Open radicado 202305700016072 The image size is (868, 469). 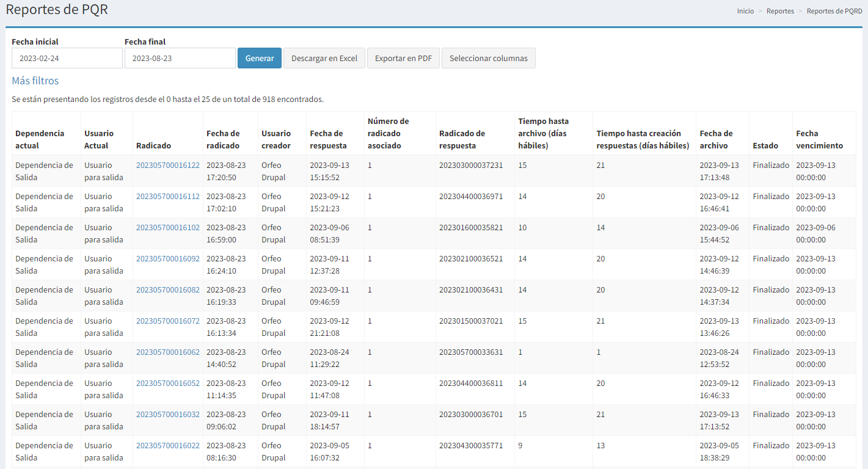pos(167,321)
